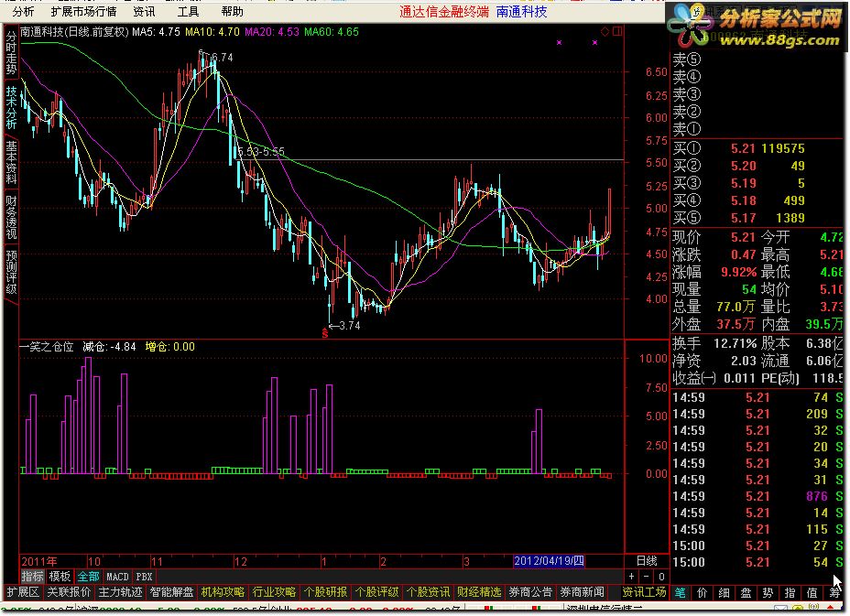Click the 减仓: -4.84 label
The image size is (850, 616).
coord(109,347)
